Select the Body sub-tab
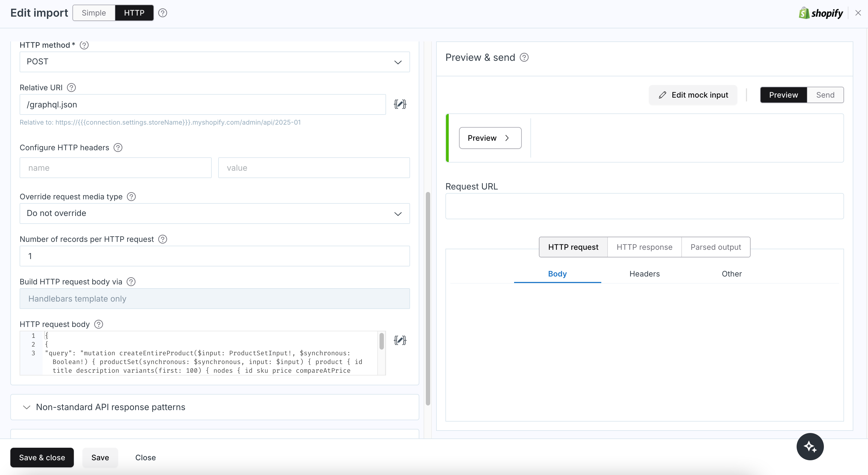The height and width of the screenshot is (475, 868). (557, 273)
